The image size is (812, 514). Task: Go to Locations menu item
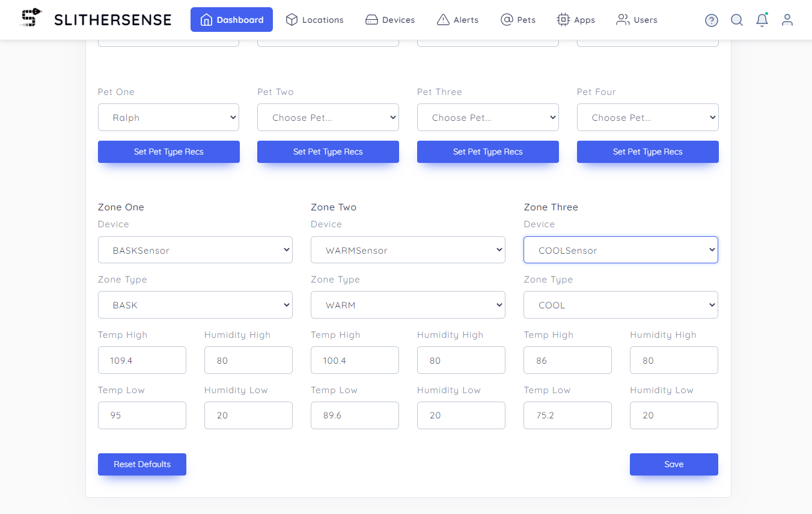(315, 20)
